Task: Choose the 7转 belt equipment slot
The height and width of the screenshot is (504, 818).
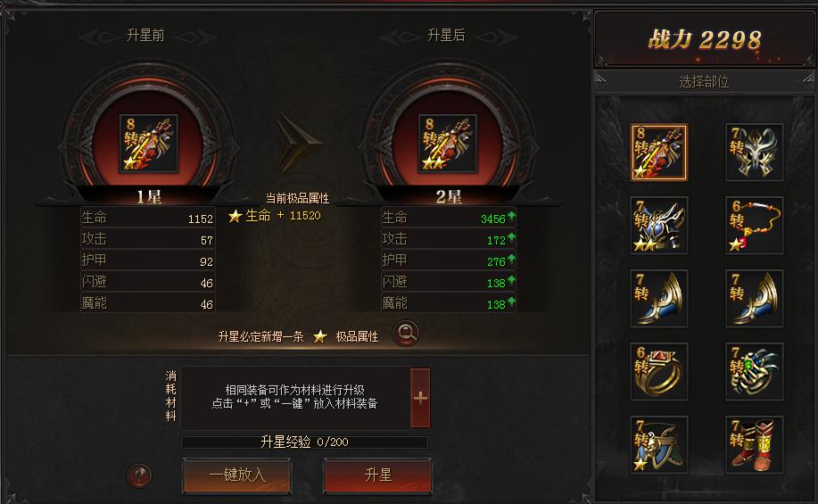Action: click(659, 444)
